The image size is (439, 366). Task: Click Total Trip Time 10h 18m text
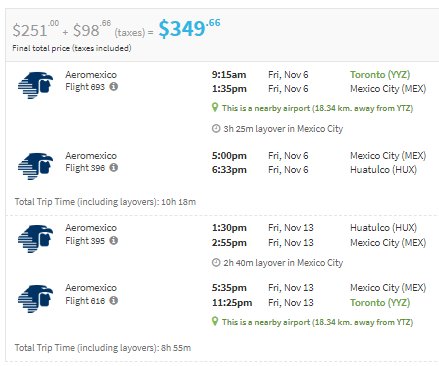(x=105, y=202)
